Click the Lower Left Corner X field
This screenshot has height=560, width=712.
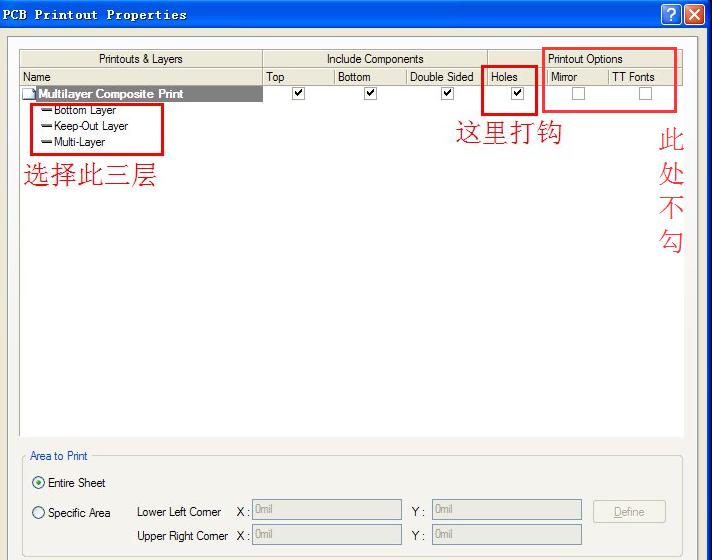click(326, 510)
